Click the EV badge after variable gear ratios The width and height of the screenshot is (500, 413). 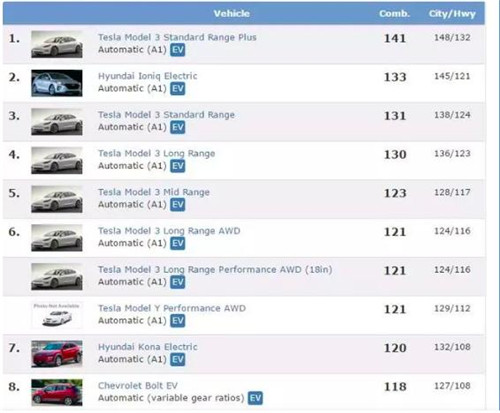(255, 398)
